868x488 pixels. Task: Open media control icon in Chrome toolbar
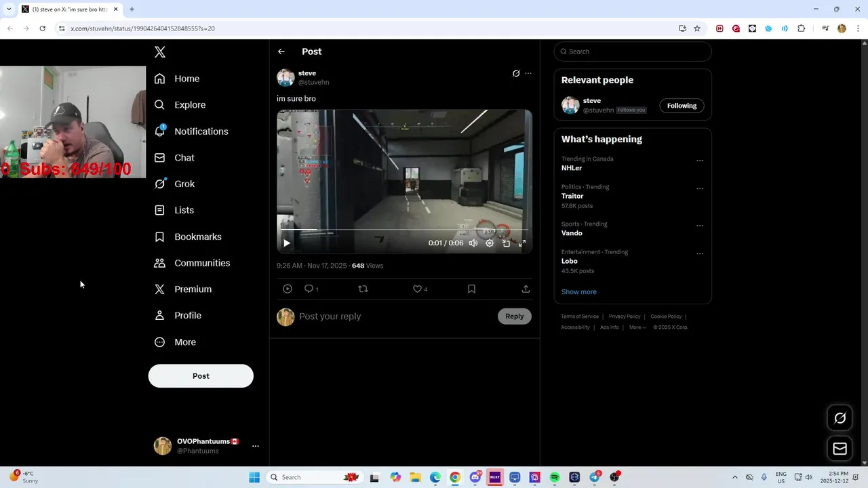(x=825, y=28)
